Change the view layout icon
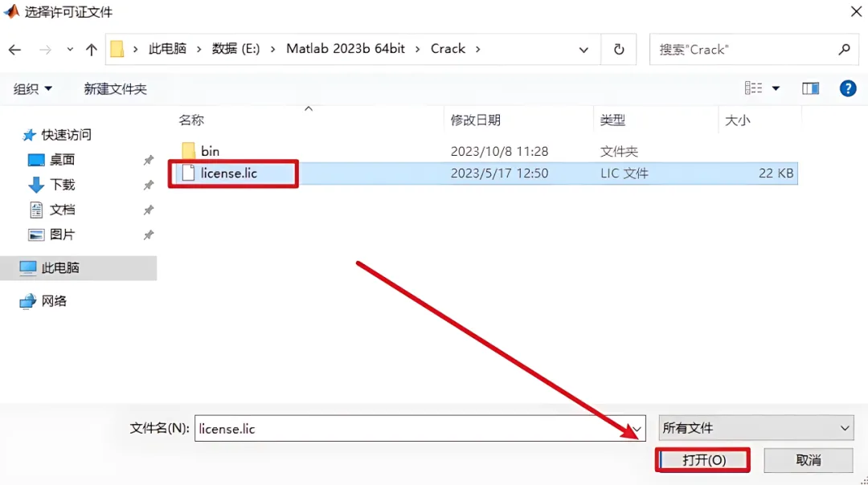 pyautogui.click(x=753, y=88)
